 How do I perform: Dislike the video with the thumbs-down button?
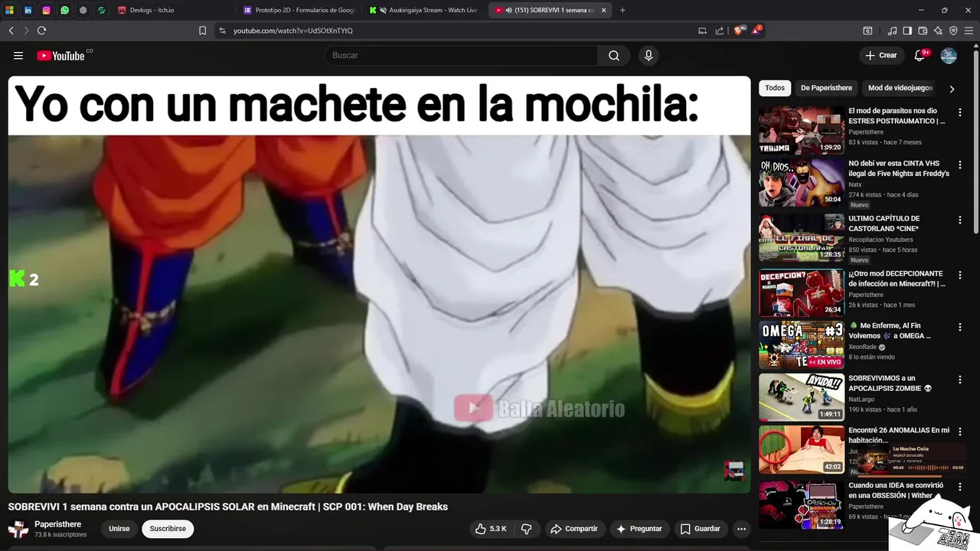(526, 529)
